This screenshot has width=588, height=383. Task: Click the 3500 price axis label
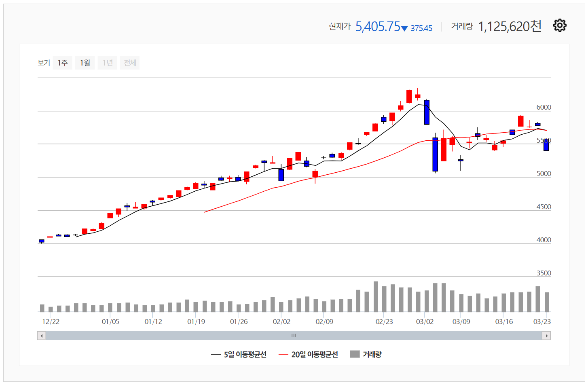point(544,273)
